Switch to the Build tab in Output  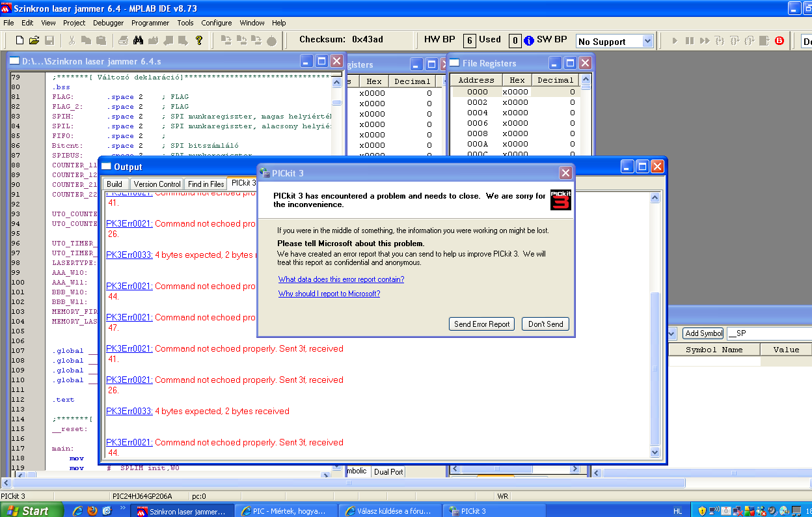(x=115, y=184)
